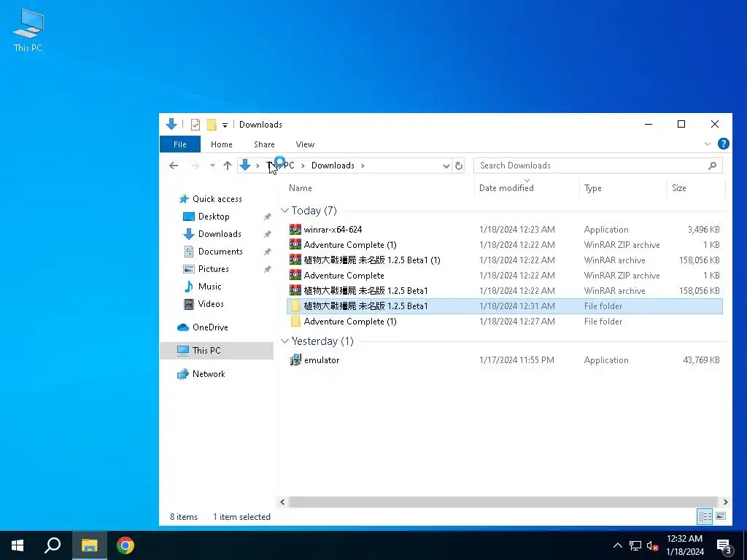Refresh the Downloads folder
The image size is (747, 560).
point(458,166)
